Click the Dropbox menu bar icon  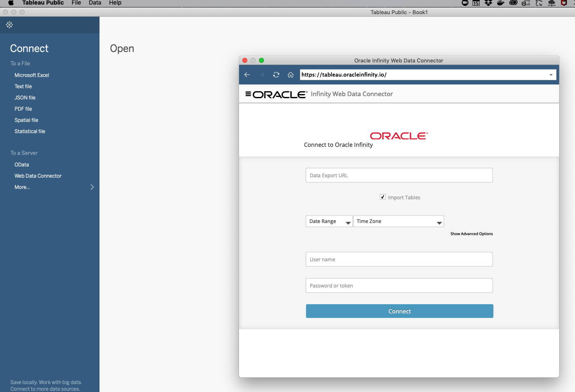coord(488,3)
